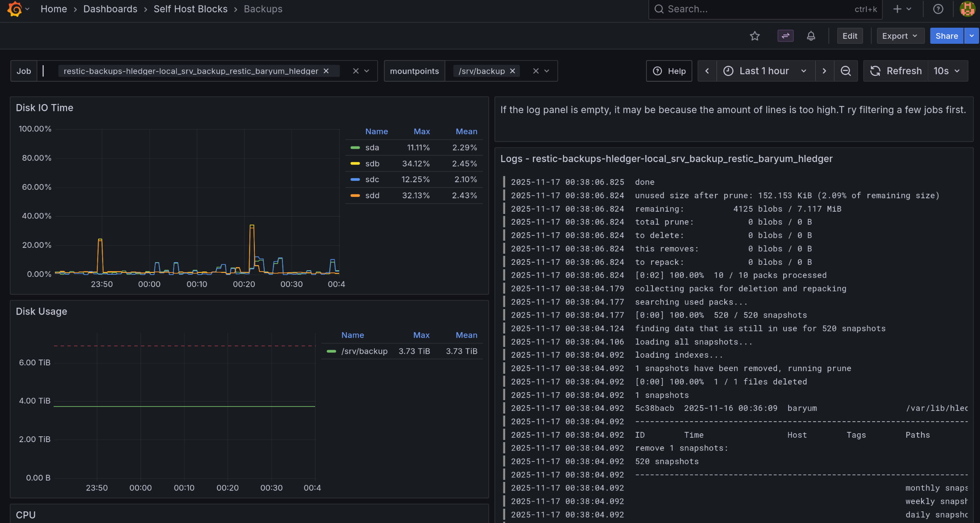Click the Help button above the panels

[669, 71]
